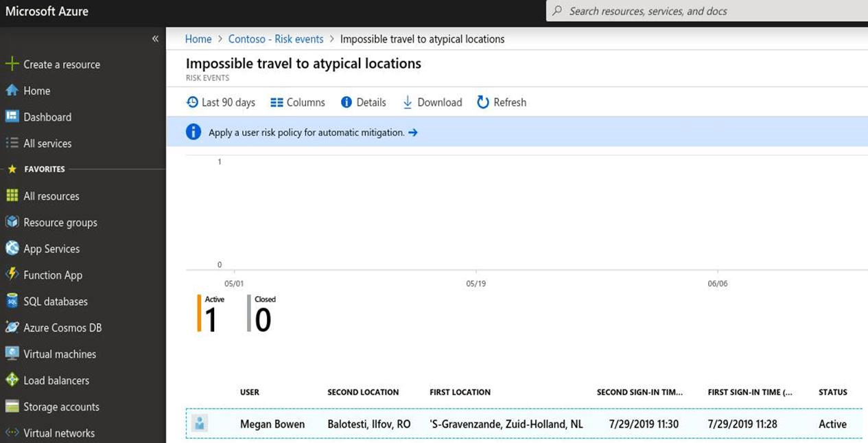Click into the Search resources field

(707, 11)
